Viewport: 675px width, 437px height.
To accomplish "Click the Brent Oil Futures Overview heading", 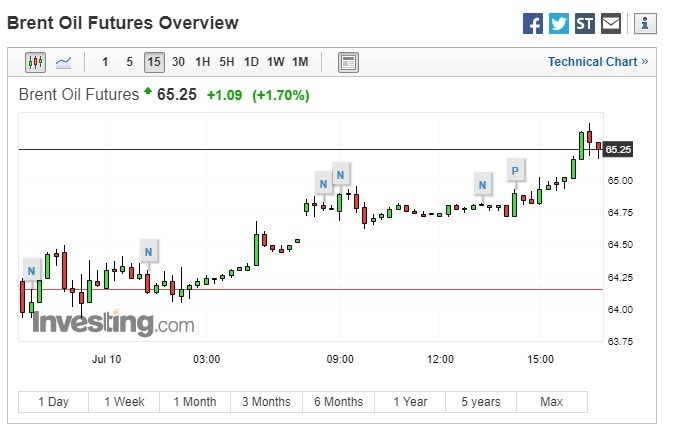I will coord(123,23).
